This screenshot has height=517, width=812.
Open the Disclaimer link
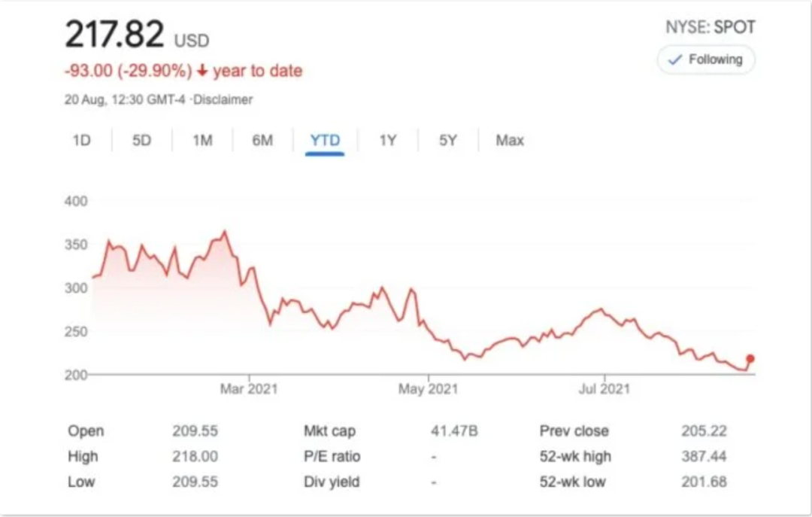[x=223, y=99]
